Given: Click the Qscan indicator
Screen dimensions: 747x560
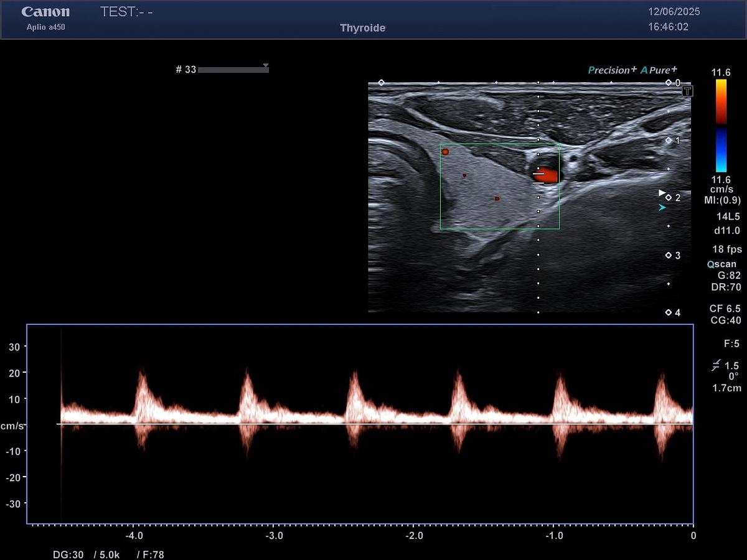Looking at the screenshot, I should pos(721,264).
